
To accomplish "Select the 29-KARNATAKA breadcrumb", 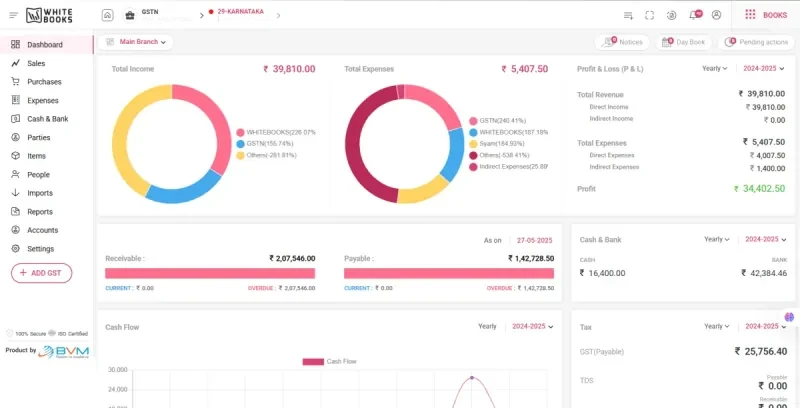I will pyautogui.click(x=241, y=11).
